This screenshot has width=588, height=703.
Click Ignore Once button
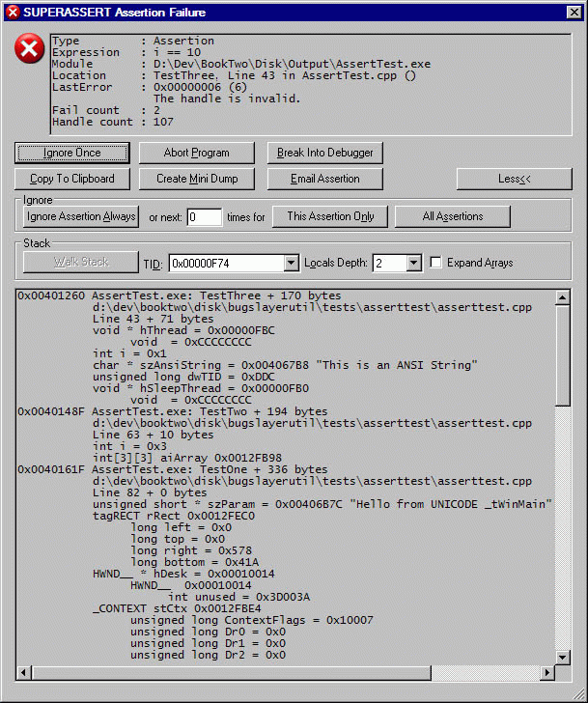72,153
